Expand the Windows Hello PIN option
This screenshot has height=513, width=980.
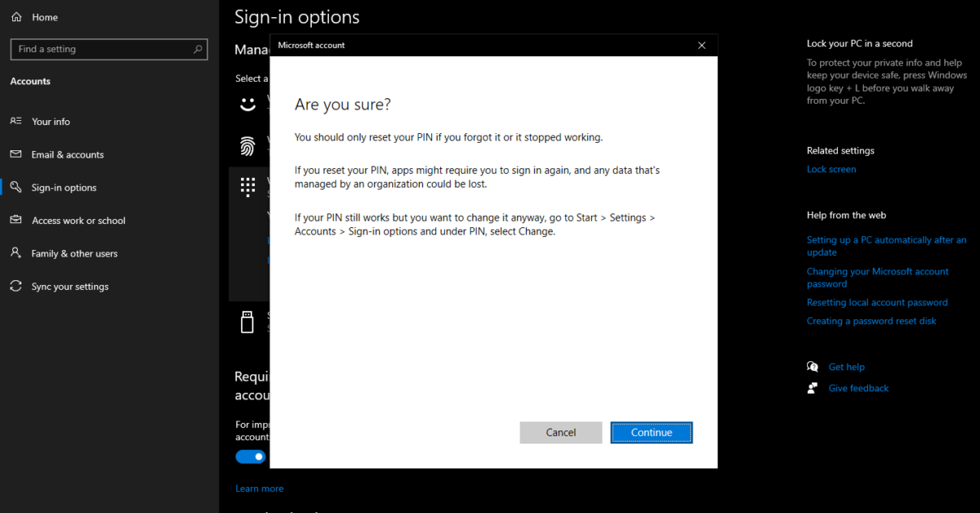248,185
